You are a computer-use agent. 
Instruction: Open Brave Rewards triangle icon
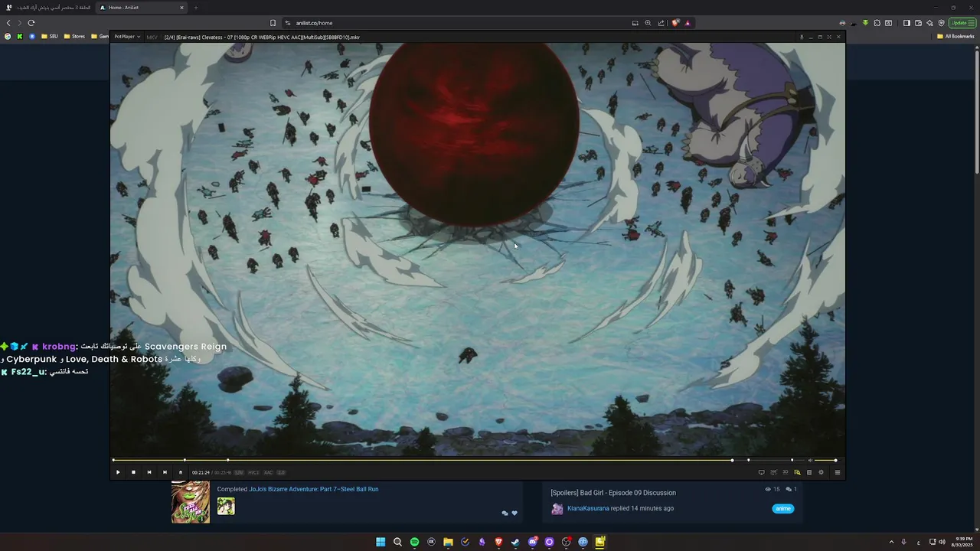click(688, 23)
